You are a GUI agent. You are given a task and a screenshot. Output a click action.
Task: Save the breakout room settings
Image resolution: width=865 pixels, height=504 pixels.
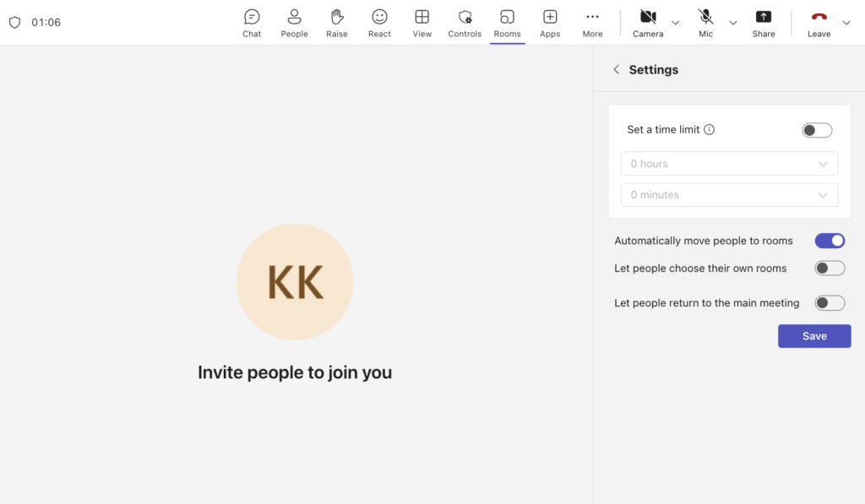click(814, 336)
